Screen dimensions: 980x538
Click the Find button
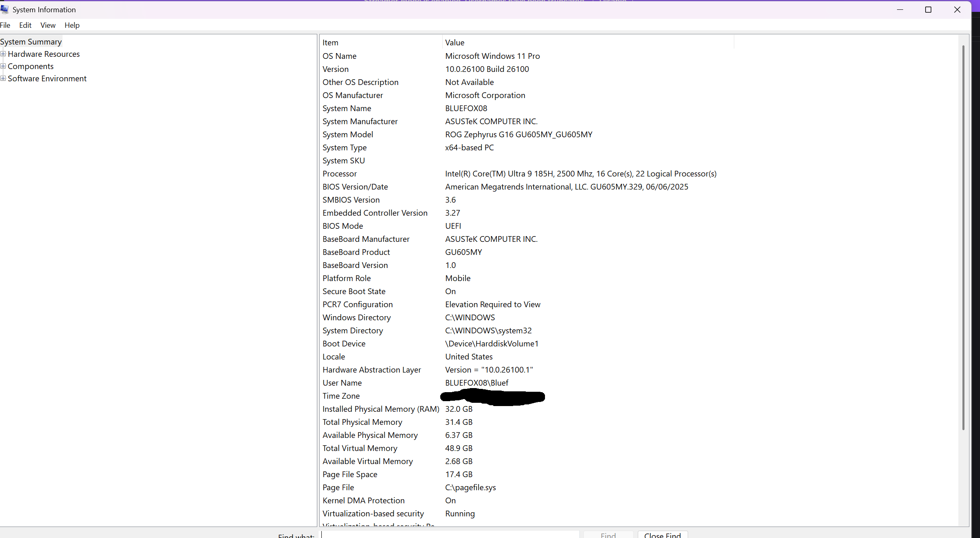[x=608, y=535]
